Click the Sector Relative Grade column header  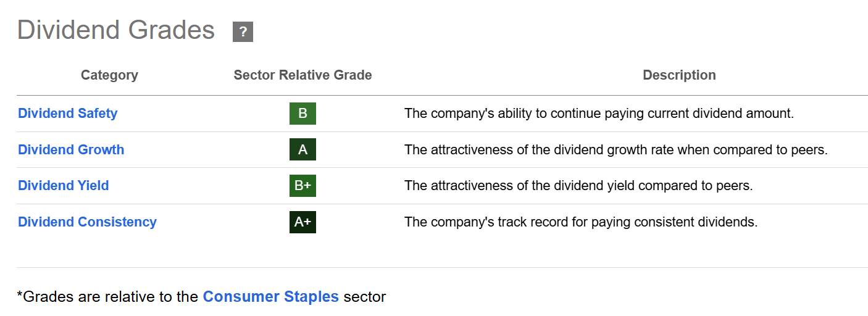[x=303, y=75]
